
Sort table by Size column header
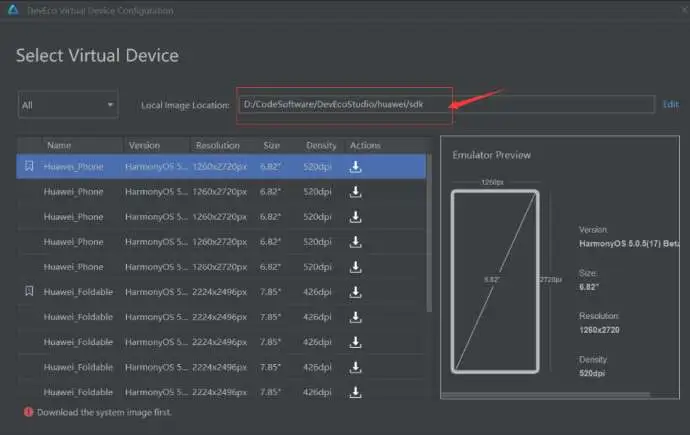[x=272, y=145]
